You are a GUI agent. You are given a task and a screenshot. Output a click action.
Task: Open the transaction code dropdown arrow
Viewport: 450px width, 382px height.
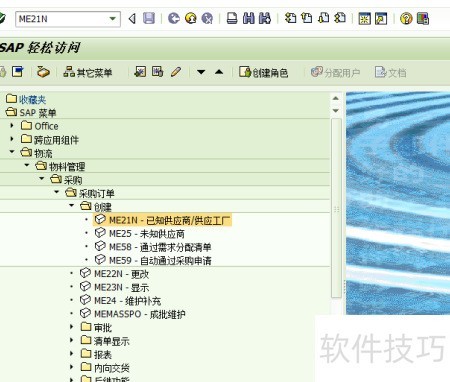coord(113,19)
